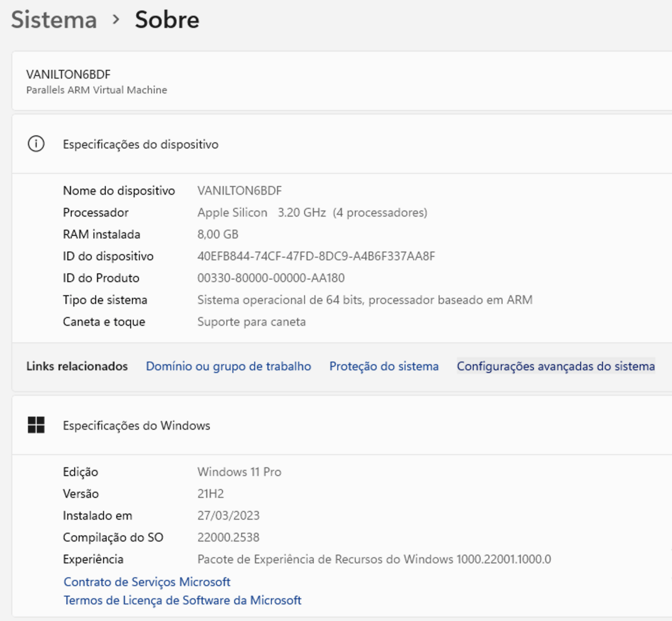
Task: Open Termos de Licença de Software da Microsoft
Action: [x=182, y=600]
